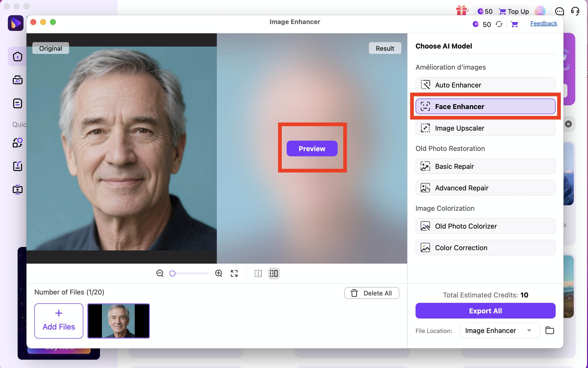Switch to side-by-side compare view
This screenshot has height=368, width=588.
(x=274, y=273)
